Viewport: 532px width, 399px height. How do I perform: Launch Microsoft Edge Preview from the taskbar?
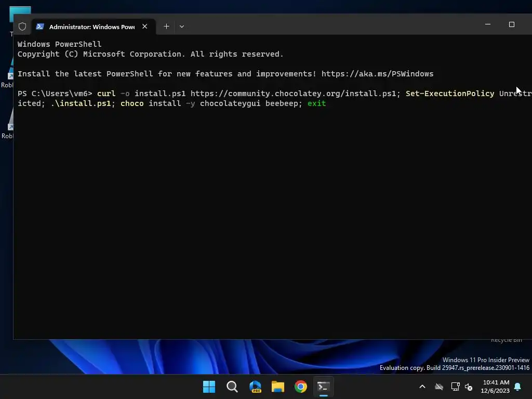255,387
